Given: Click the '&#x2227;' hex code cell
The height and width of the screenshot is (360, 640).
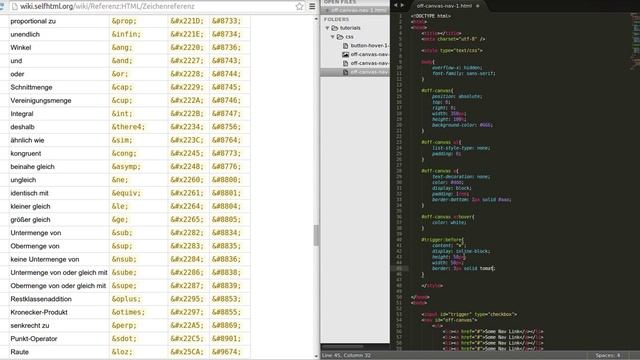Looking at the screenshot, I should click(x=187, y=61).
